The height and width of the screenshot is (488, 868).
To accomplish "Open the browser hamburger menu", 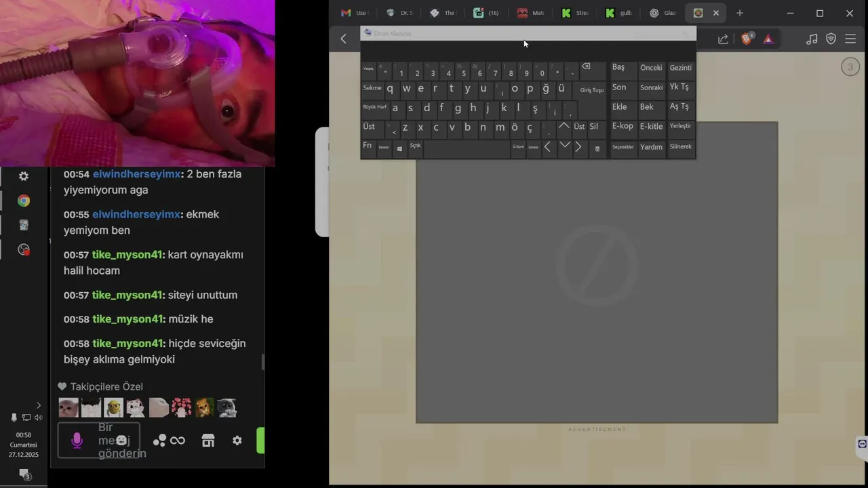I will [850, 39].
